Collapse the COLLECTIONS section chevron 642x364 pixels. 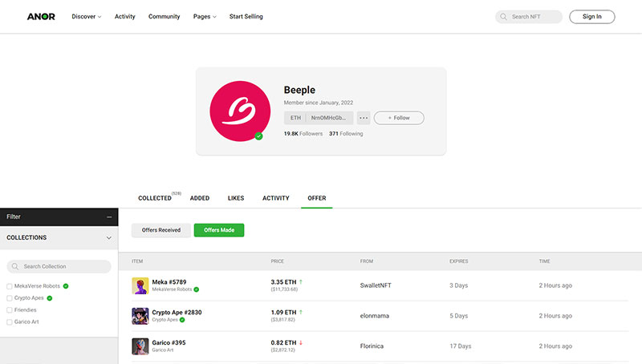coord(109,237)
